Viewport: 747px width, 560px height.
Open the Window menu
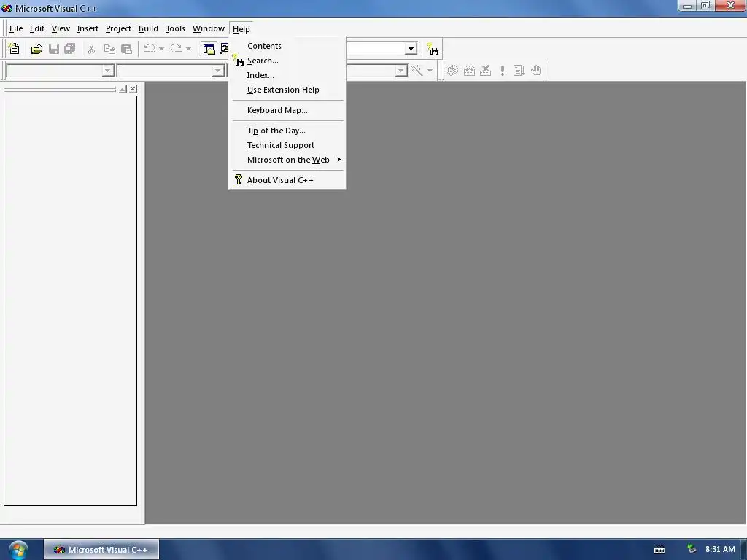point(208,28)
